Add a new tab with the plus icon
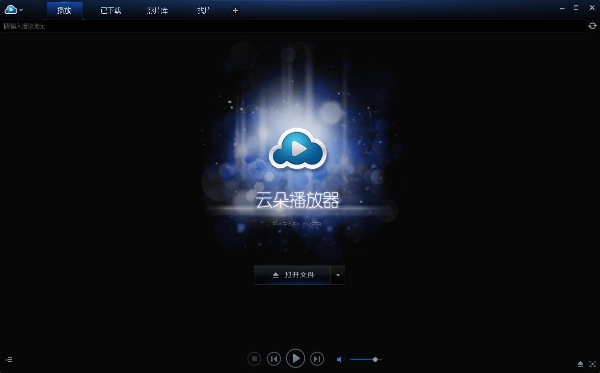The width and height of the screenshot is (600, 373). (x=235, y=11)
